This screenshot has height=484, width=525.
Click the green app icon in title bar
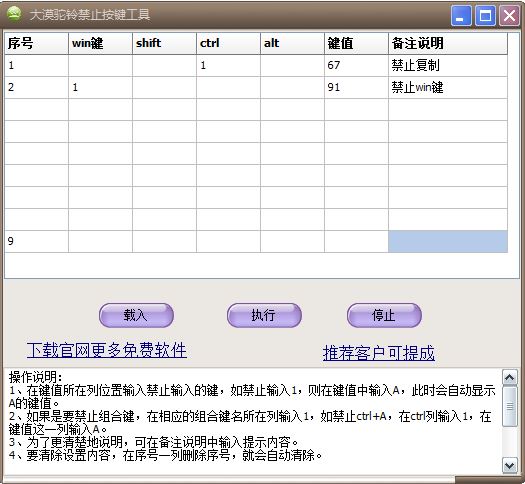point(14,14)
